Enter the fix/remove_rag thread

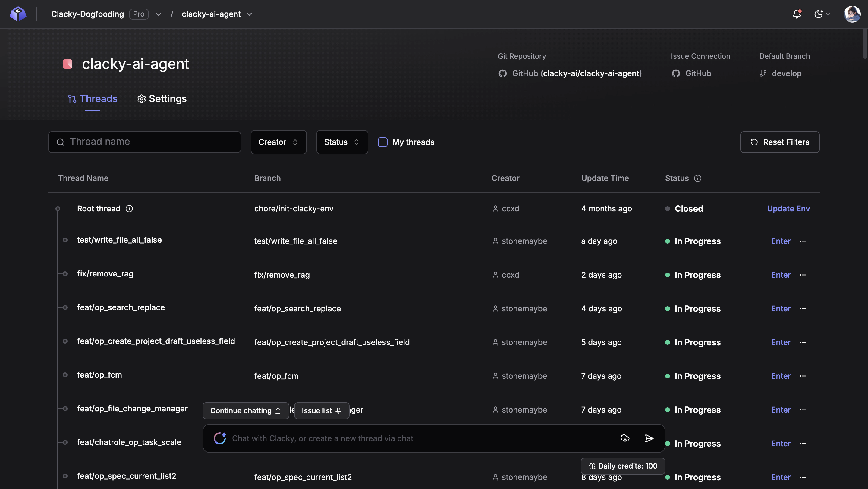point(781,275)
